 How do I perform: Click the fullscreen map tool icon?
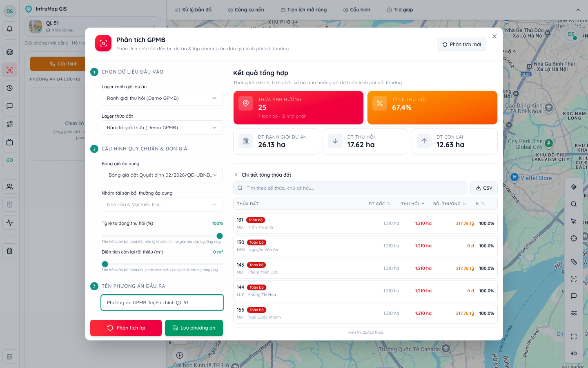coord(574,337)
